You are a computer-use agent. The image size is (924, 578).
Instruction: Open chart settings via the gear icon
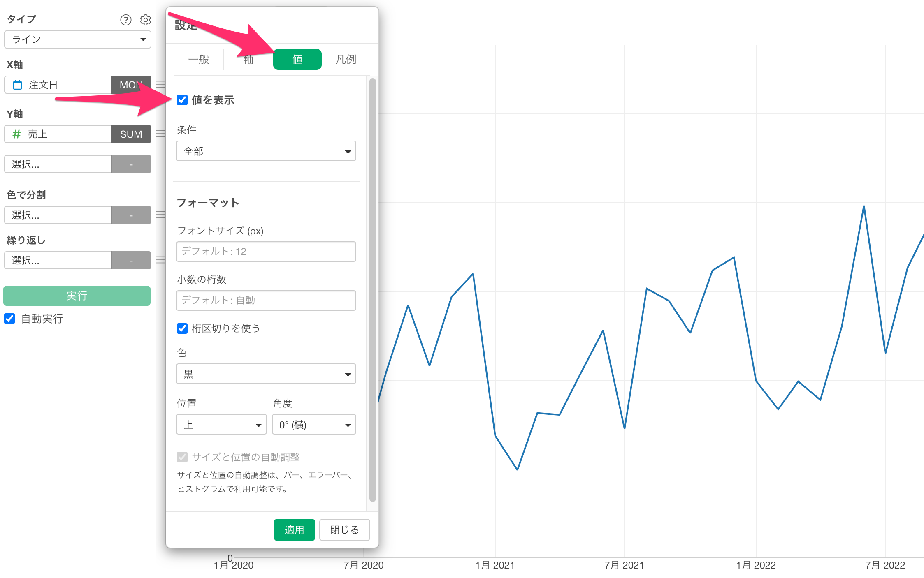(145, 20)
